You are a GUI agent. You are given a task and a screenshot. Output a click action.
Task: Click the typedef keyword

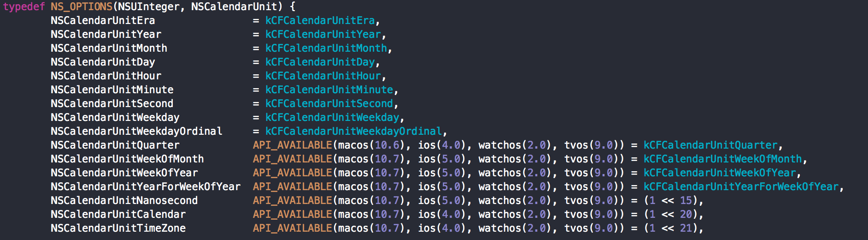(x=24, y=6)
